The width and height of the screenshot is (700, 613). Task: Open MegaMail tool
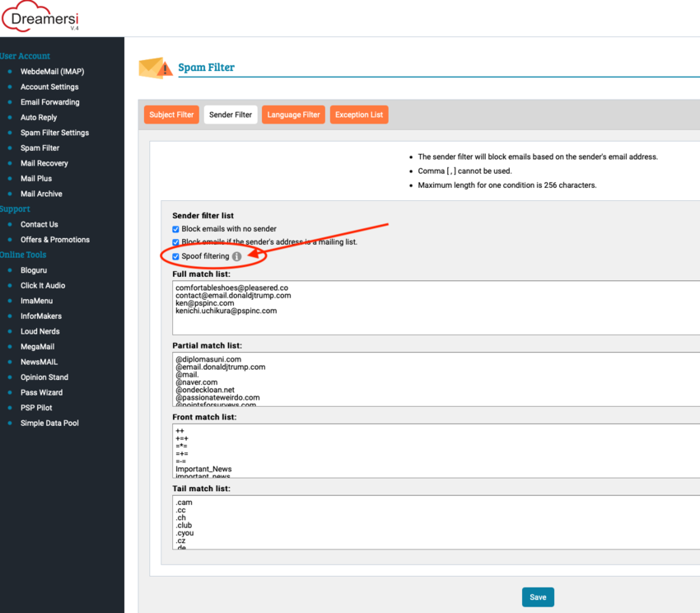pyautogui.click(x=38, y=347)
